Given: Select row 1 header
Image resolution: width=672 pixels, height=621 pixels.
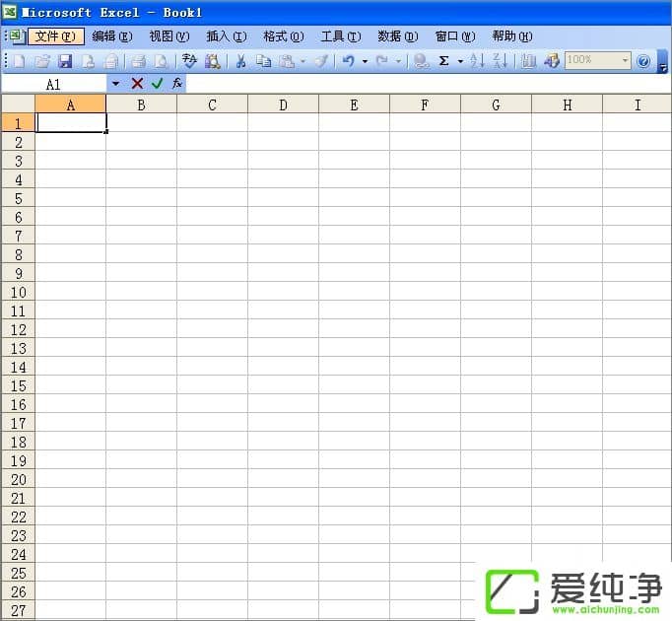Looking at the screenshot, I should (x=18, y=123).
